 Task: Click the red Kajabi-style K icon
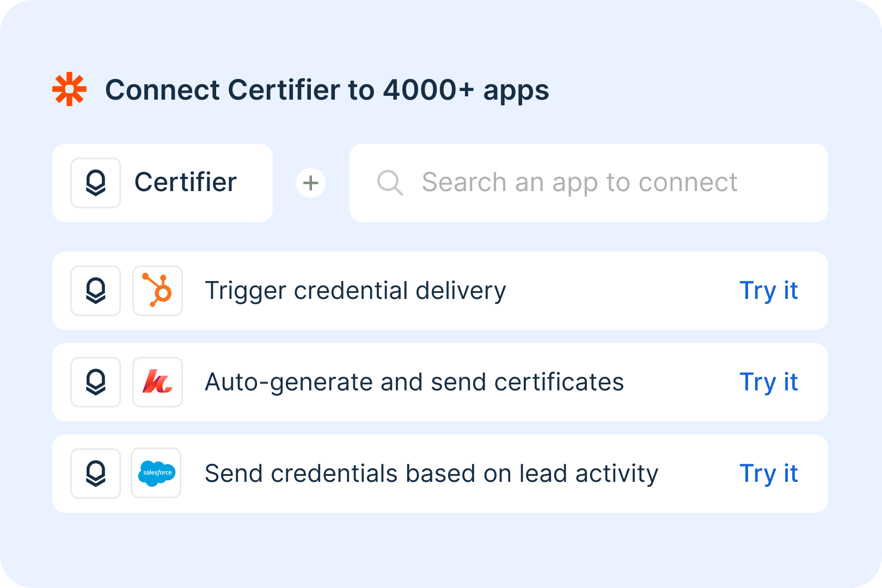coord(157,382)
